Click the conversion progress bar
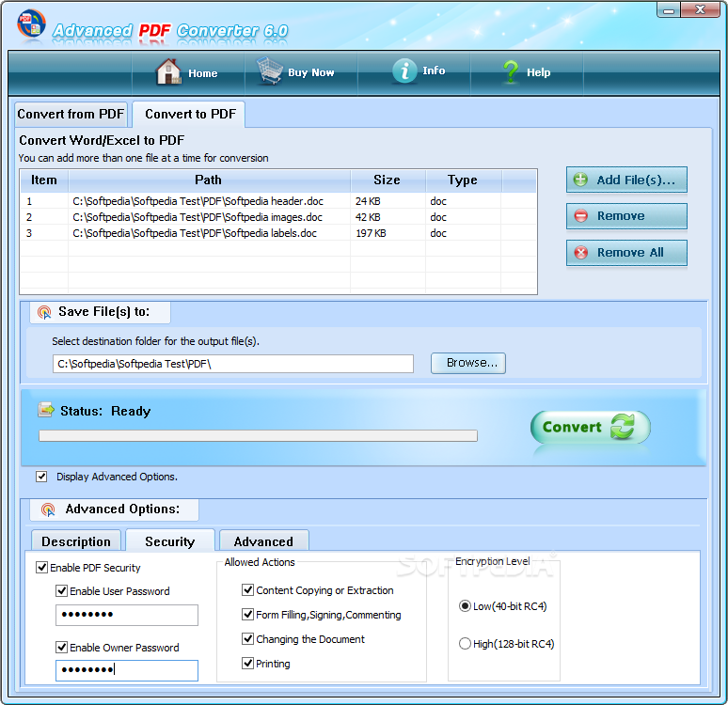Image resolution: width=728 pixels, height=705 pixels. (x=258, y=435)
